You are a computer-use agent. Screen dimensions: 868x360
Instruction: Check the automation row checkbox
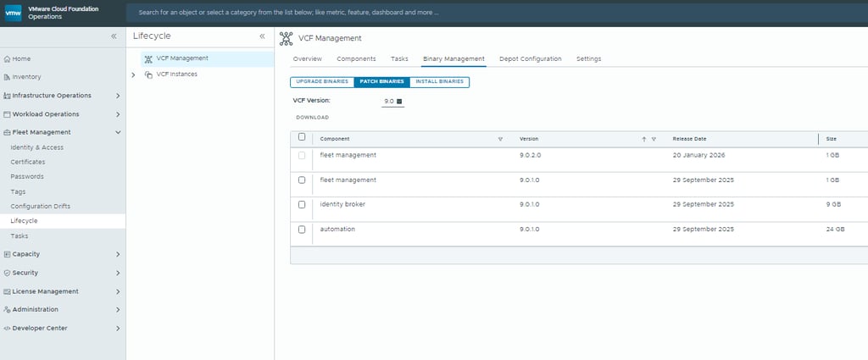tap(302, 230)
